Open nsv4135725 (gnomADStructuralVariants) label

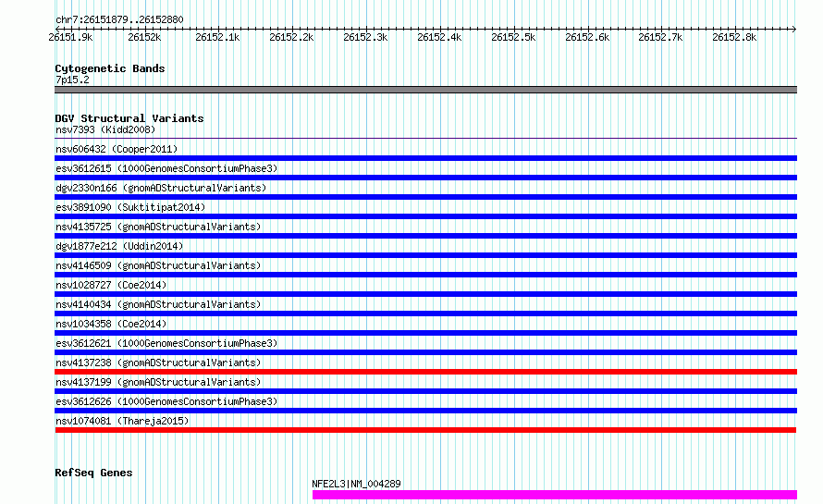tap(158, 227)
